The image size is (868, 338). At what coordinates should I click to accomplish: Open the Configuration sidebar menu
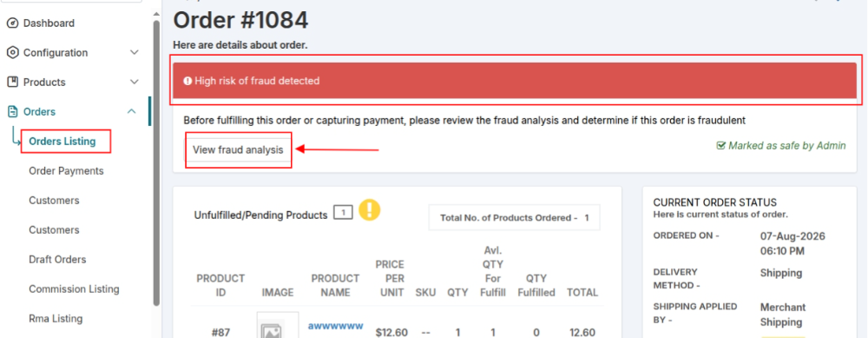[56, 53]
